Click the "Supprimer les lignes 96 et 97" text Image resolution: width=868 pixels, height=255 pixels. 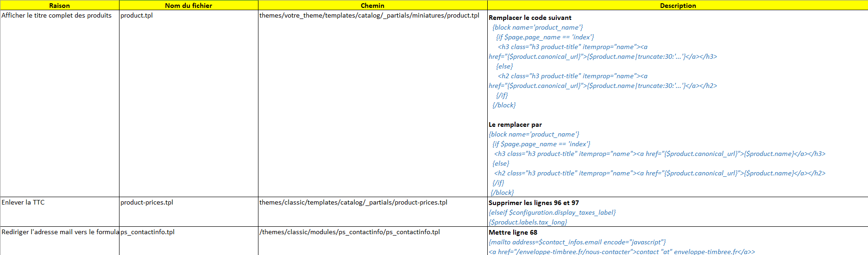[534, 203]
